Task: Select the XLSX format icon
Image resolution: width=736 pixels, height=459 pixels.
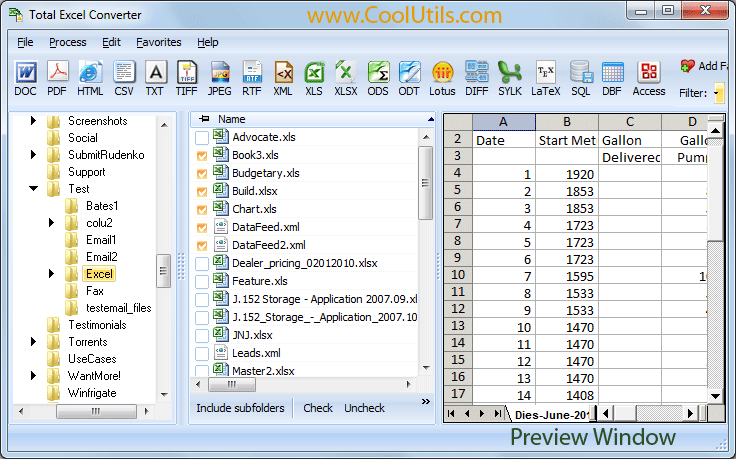Action: tap(346, 78)
